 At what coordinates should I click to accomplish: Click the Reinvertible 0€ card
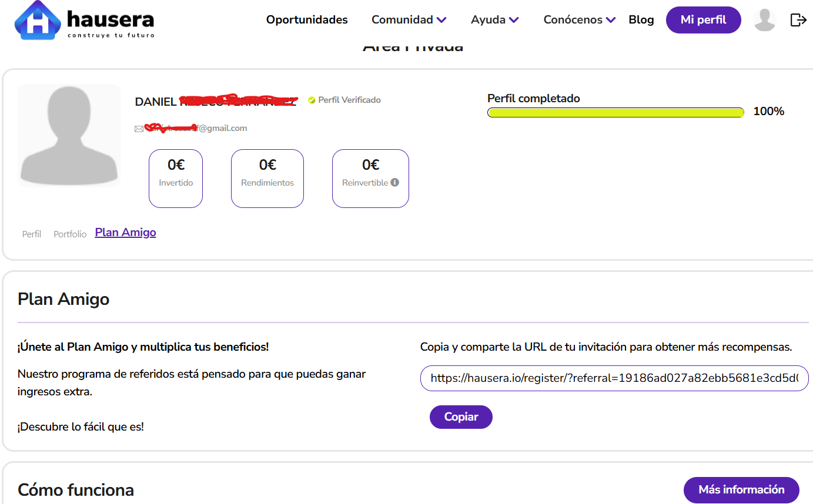[x=370, y=179]
